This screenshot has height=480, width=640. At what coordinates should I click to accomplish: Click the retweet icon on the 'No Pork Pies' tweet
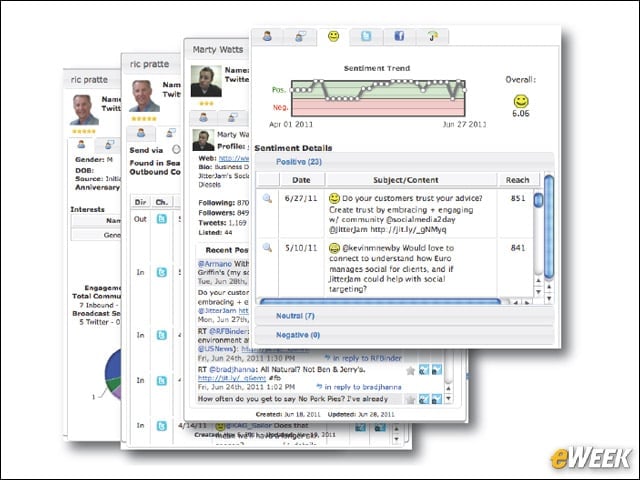click(x=437, y=399)
